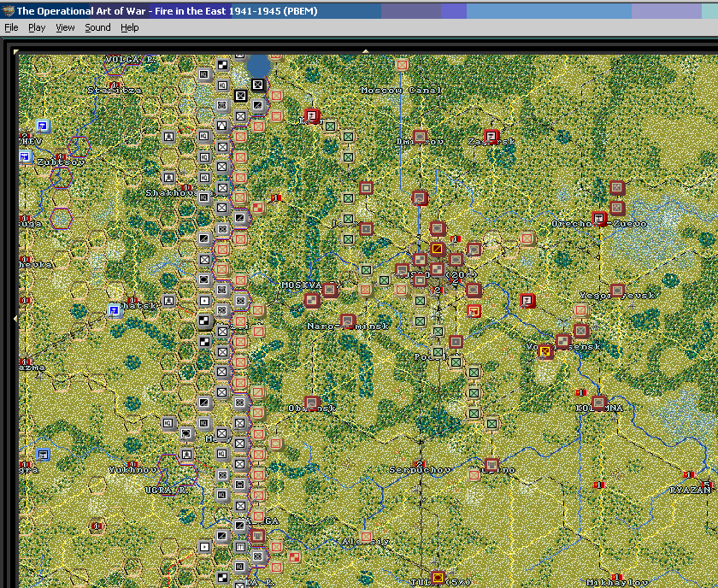Select the dark red unit on Kaluga
This screenshot has width=718, height=588.
257,535
